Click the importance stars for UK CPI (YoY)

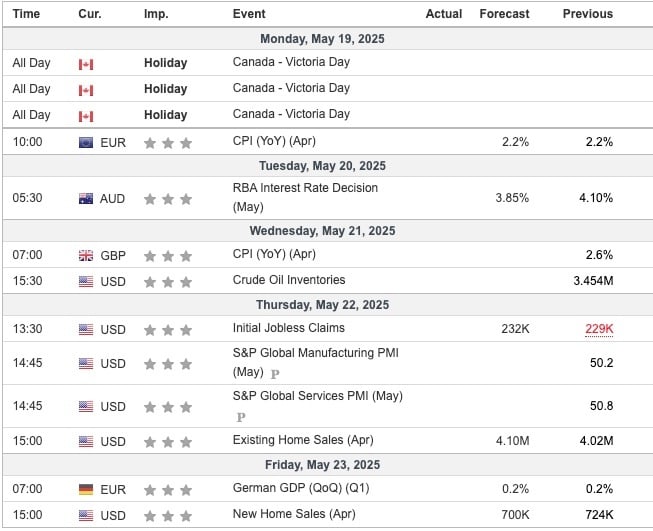tap(168, 256)
